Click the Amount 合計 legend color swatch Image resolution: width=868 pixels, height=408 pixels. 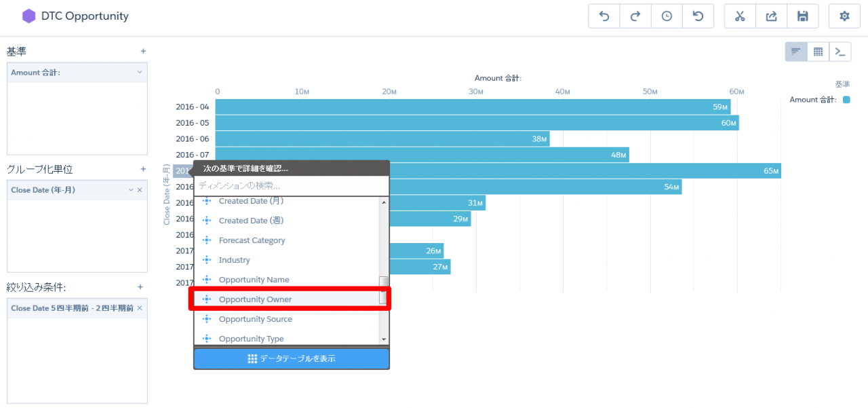[x=846, y=100]
